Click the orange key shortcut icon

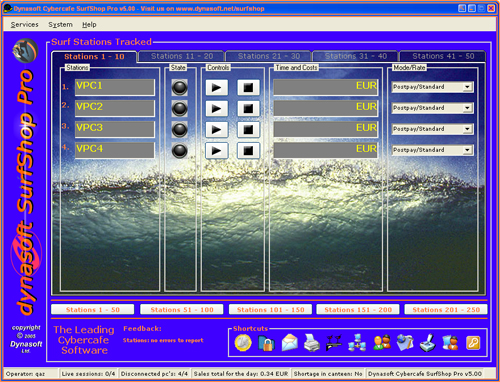tap(473, 343)
